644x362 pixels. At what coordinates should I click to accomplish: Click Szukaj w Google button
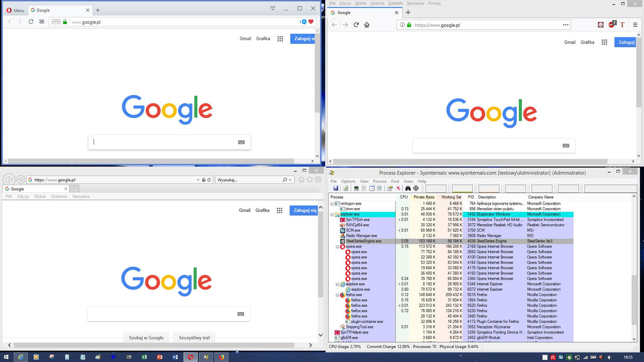click(x=146, y=337)
